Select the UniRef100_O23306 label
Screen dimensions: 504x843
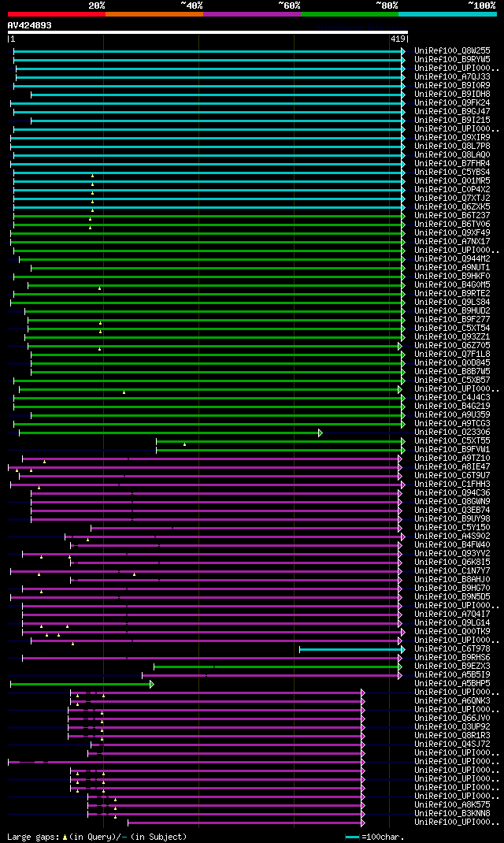[452, 433]
